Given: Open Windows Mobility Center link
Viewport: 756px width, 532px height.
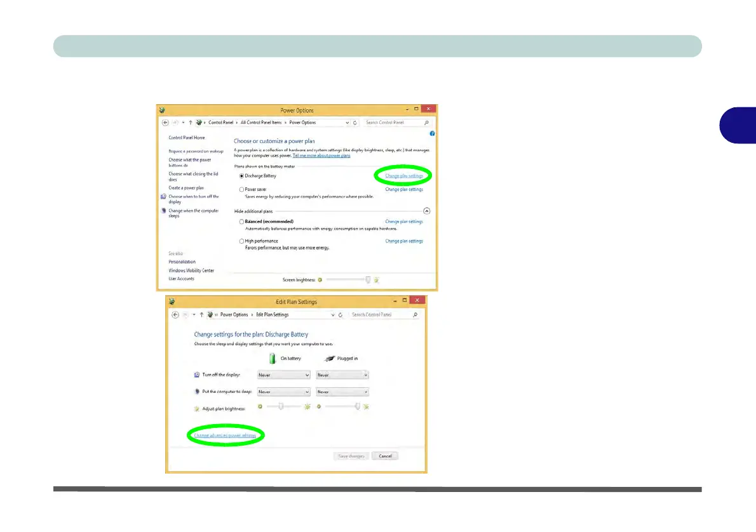Looking at the screenshot, I should pos(191,271).
